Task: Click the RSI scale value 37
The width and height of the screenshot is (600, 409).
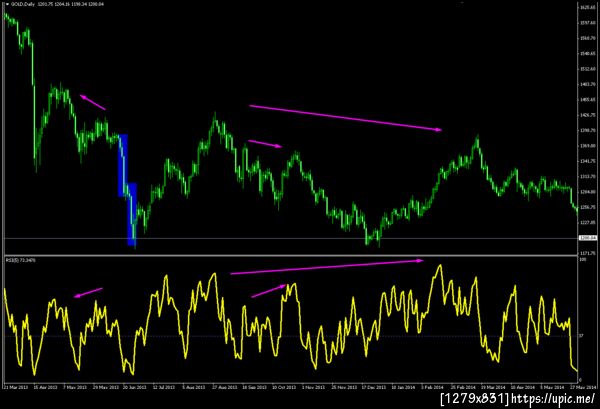Action: coord(581,336)
